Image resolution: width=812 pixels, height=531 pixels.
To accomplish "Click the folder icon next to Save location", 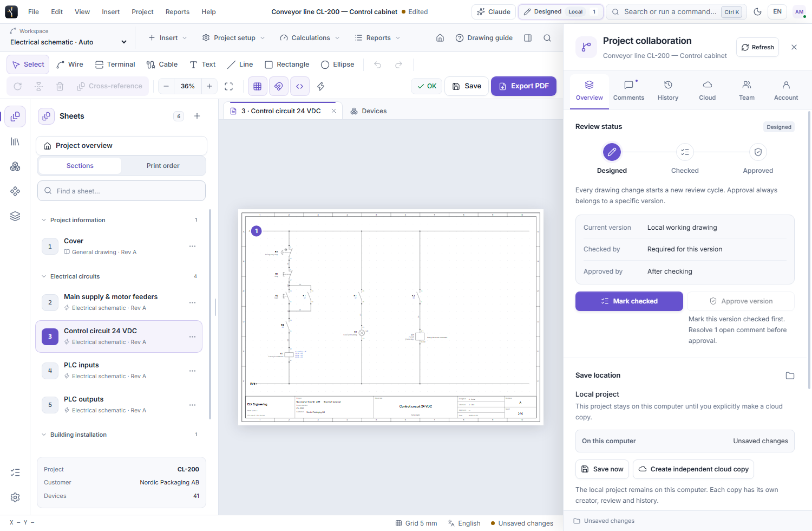I will [x=790, y=375].
